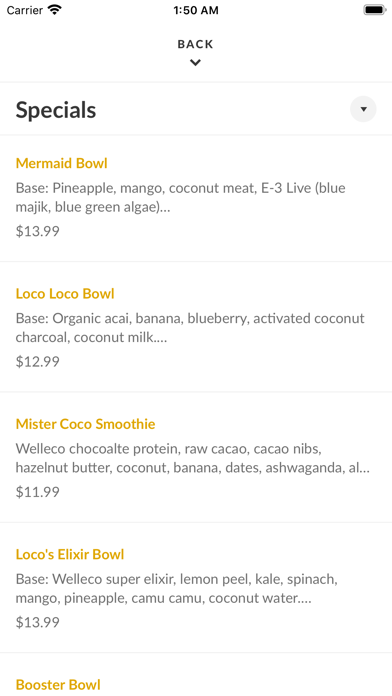This screenshot has width=392, height=696.
Task: Select the $11.99 smoothie price
Action: pos(38,492)
